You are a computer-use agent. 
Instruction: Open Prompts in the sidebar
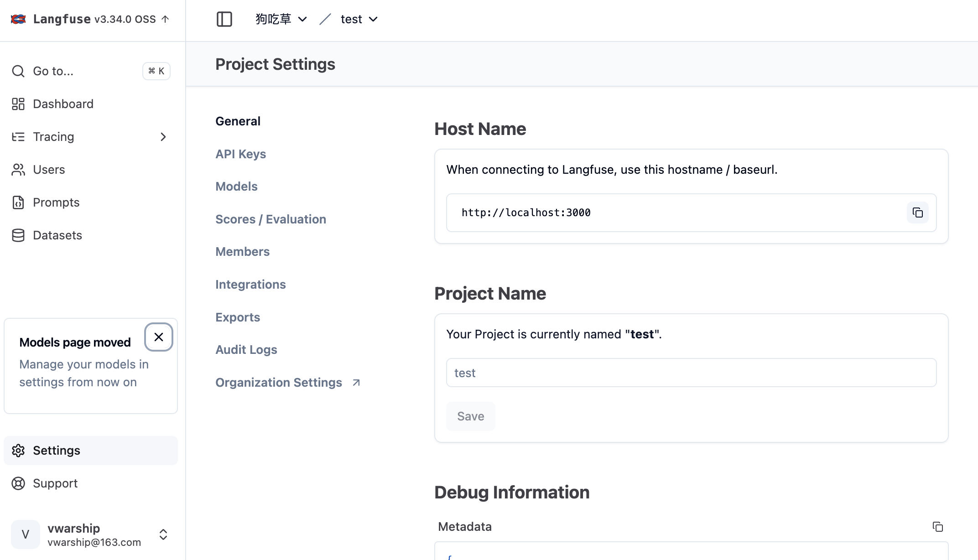(56, 202)
